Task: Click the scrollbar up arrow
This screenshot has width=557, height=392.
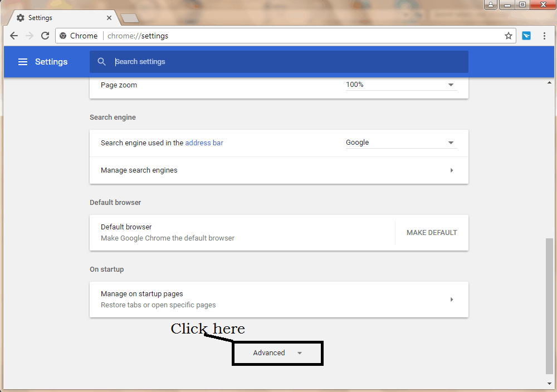Action: (550, 83)
